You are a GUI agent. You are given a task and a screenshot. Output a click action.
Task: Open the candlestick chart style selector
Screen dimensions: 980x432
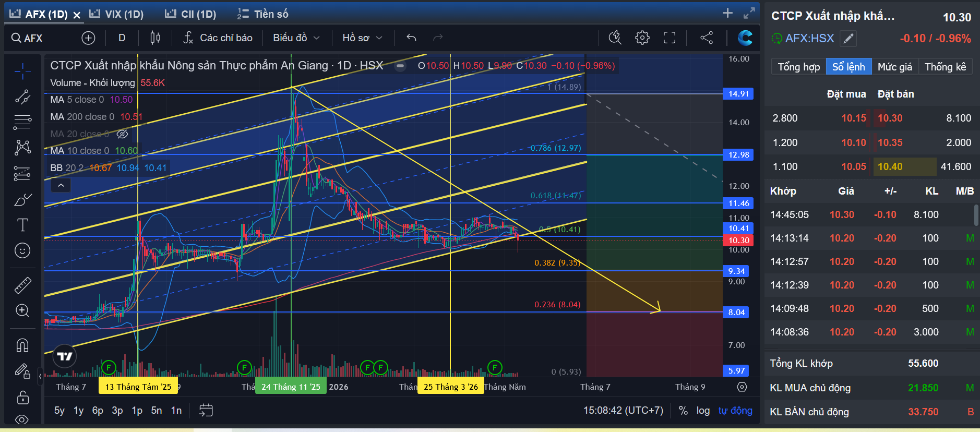click(155, 38)
